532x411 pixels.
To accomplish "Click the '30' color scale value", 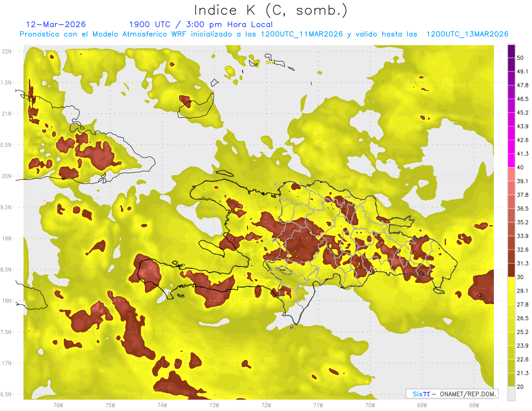I will click(x=520, y=277).
